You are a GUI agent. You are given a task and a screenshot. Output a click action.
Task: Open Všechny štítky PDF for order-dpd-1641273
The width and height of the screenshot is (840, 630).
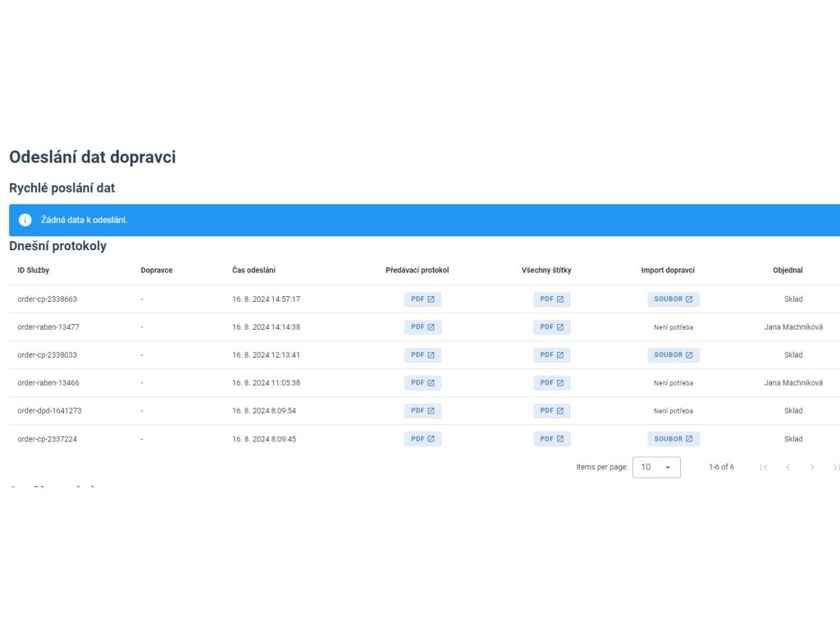point(552,410)
